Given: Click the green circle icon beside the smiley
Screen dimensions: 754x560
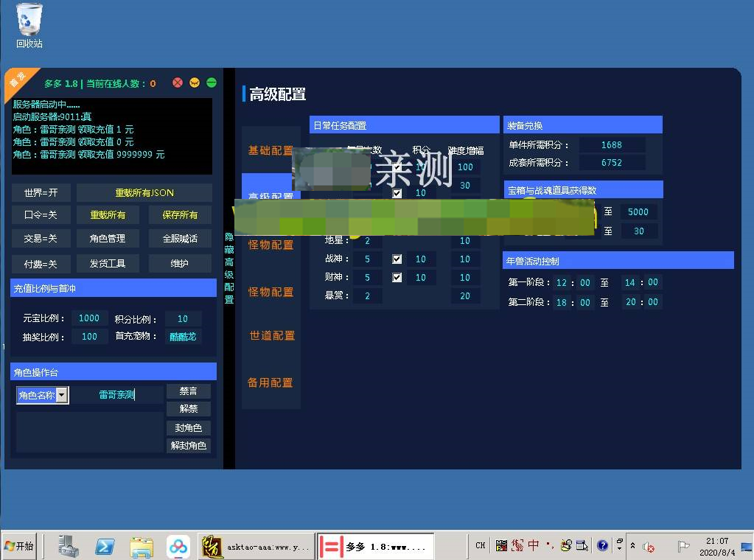Looking at the screenshot, I should click(x=212, y=83).
